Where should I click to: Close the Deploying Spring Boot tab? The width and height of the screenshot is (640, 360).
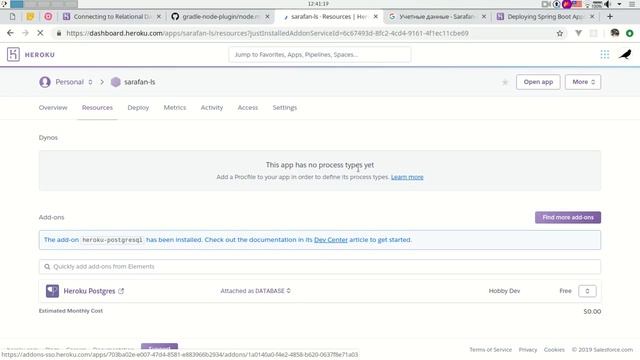click(x=592, y=16)
